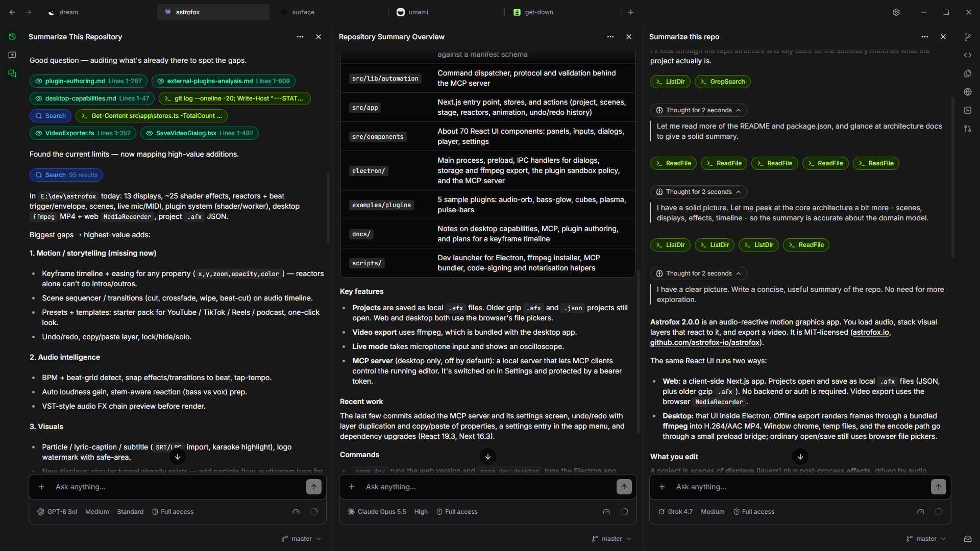Screen dimensions: 980x551
Task: Add attachment in Claude Opus 5.5 panel
Action: (x=352, y=487)
